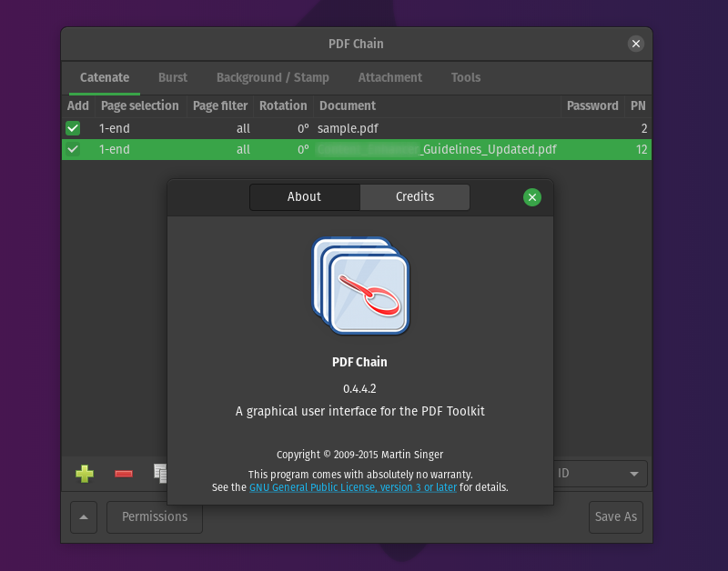
Task: Switch to the Catenate tab
Action: click(x=105, y=77)
